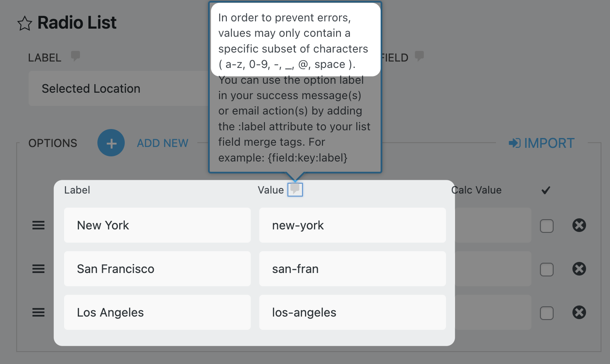Edit the New York label field
This screenshot has width=610, height=364.
[157, 225]
